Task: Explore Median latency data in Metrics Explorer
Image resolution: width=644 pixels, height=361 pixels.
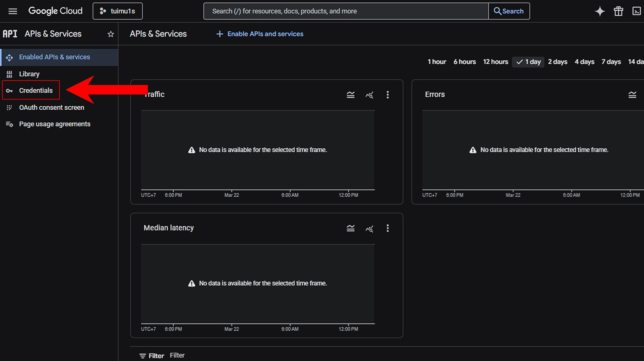Action: 369,228
